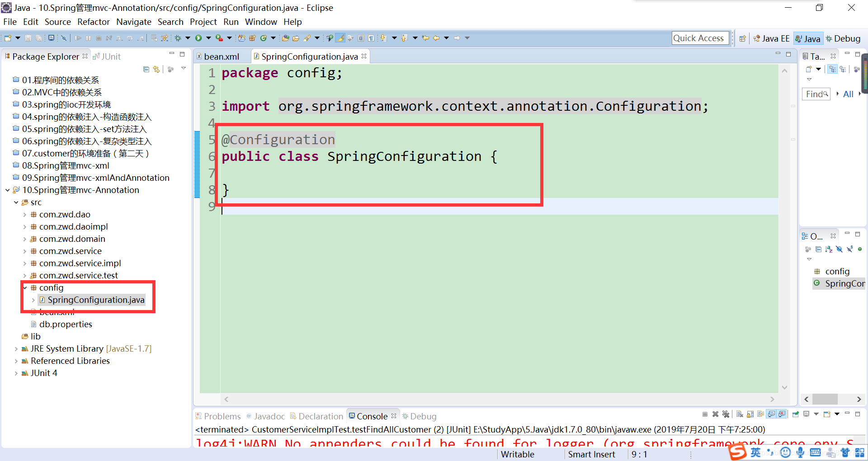This screenshot has height=461, width=868.
Task: Expand the JUnit 4 library node
Action: [x=16, y=373]
